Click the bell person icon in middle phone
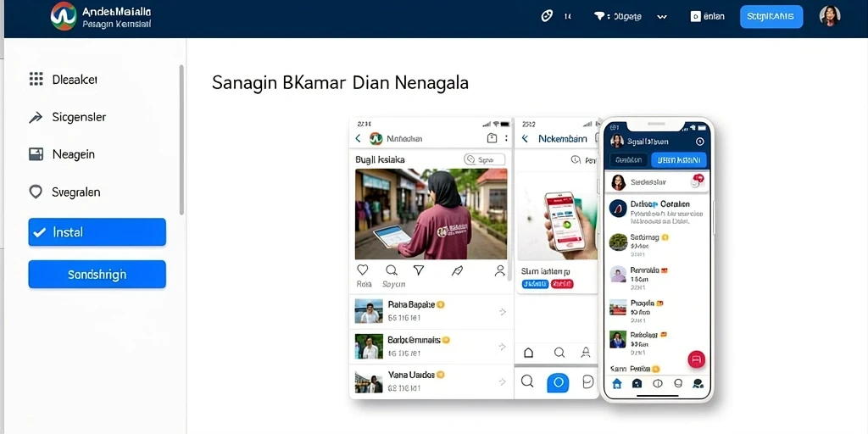The height and width of the screenshot is (434, 868). (586, 352)
